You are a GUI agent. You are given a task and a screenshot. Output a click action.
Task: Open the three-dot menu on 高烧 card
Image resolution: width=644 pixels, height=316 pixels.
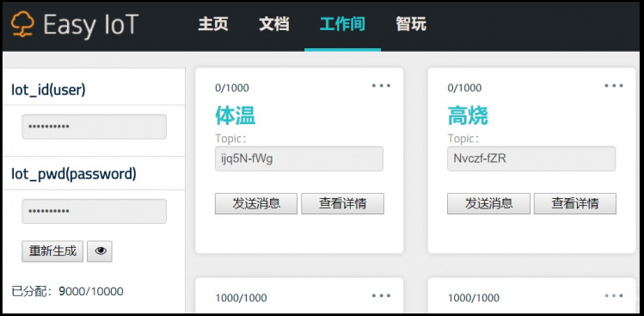point(614,85)
